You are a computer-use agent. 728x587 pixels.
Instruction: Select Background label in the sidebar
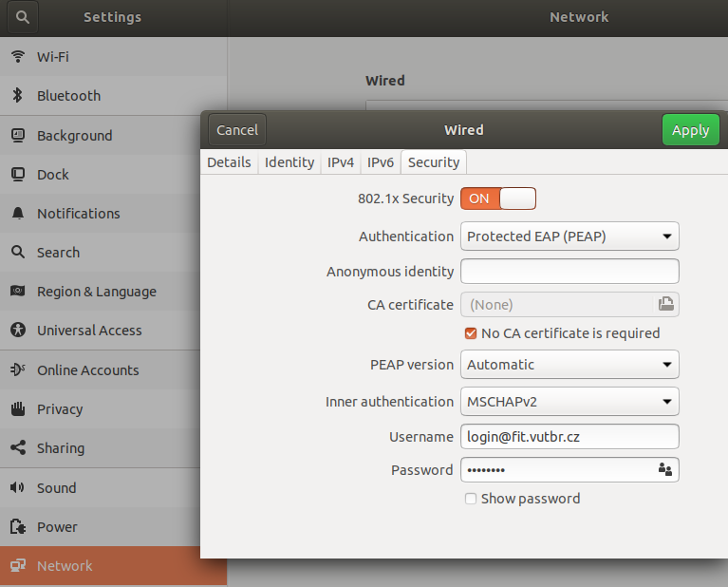[x=75, y=136]
